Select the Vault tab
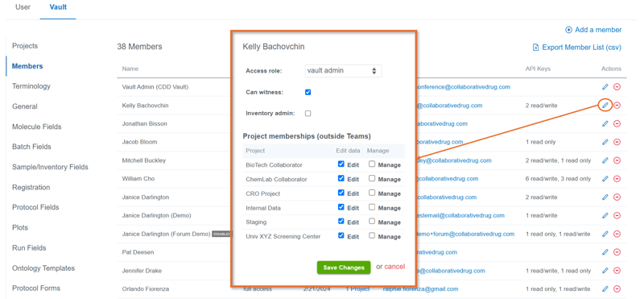Viewport: 644px width, 299px height. pos(58,7)
